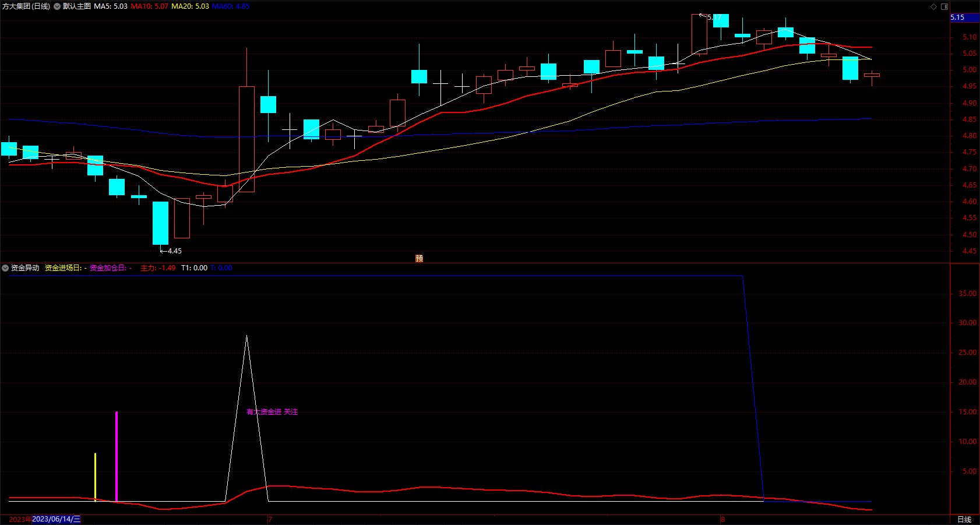
Task: Click the diamond marker icon at top right
Action: 933,6
